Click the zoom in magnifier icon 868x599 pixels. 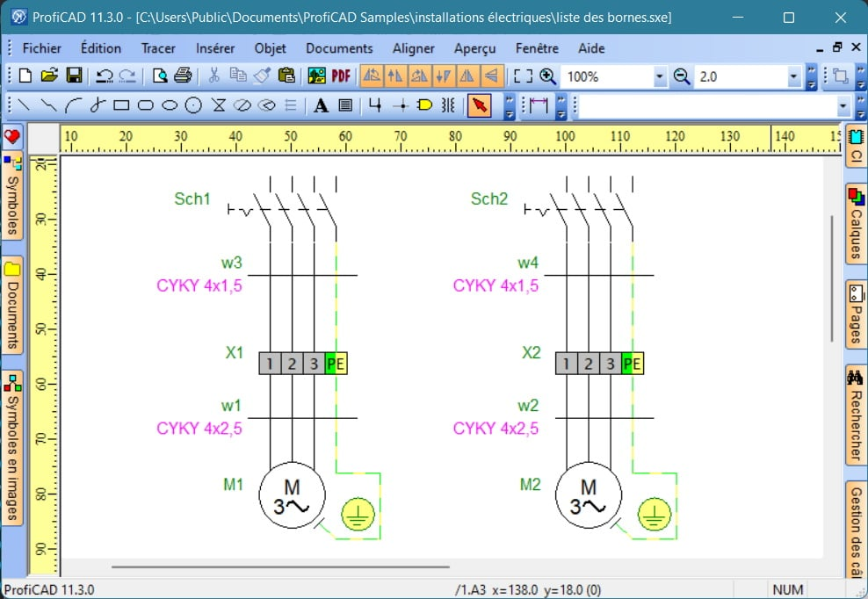point(547,76)
